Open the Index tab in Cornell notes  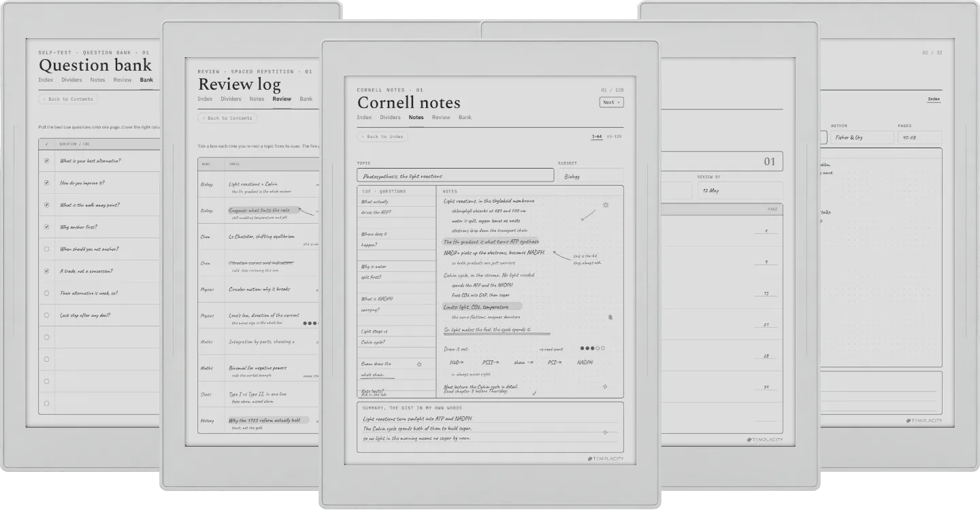[364, 117]
